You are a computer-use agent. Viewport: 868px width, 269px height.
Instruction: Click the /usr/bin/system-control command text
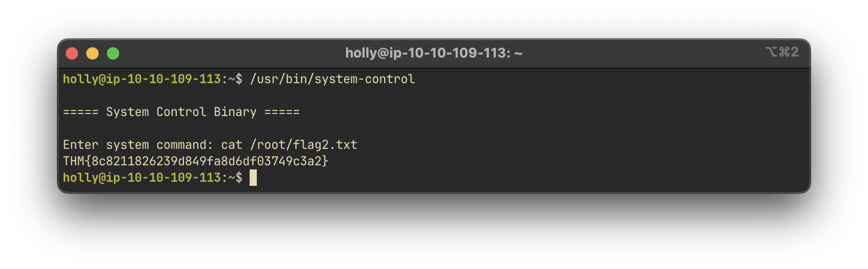332,79
